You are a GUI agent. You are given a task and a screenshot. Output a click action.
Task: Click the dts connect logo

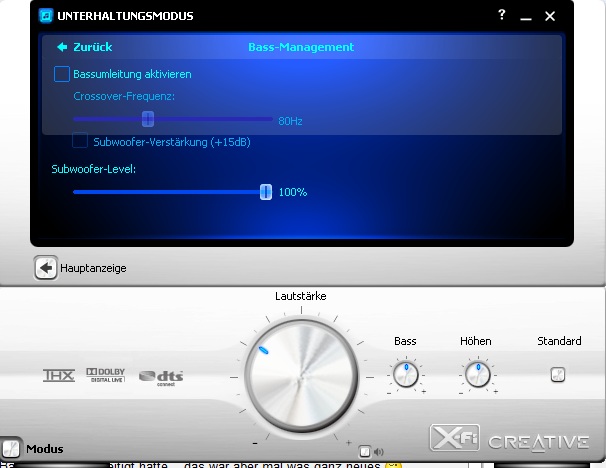pyautogui.click(x=161, y=378)
